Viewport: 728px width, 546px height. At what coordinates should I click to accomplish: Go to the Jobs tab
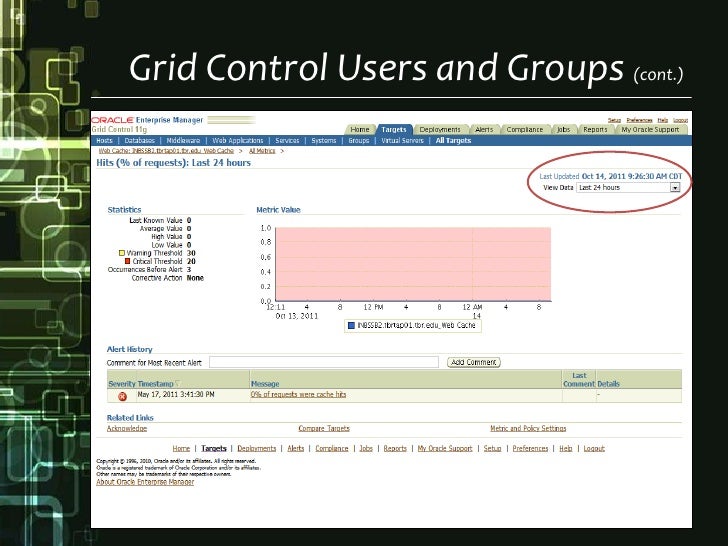pyautogui.click(x=564, y=130)
